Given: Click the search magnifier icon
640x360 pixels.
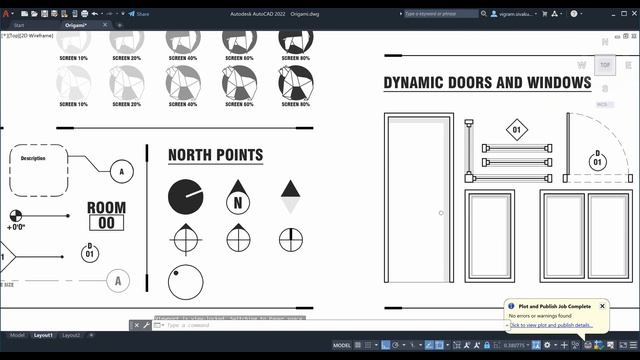Looking at the screenshot, I should 484,13.
